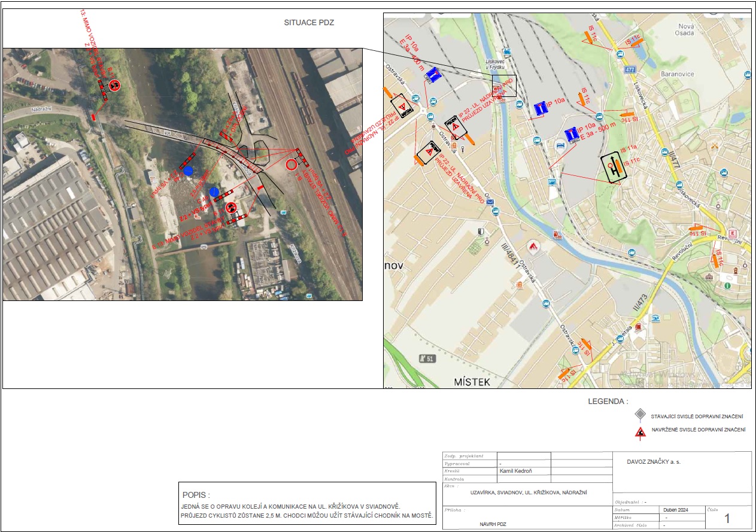Select the empty red circle B 1 sign
The height and width of the screenshot is (532, 756).
click(291, 165)
